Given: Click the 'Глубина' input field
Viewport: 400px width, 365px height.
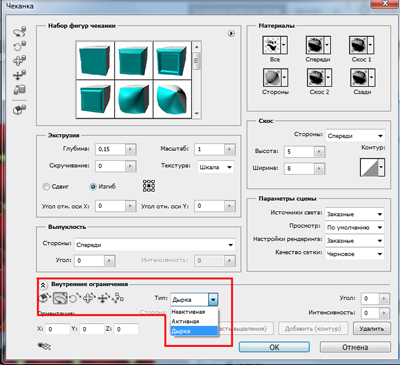Looking at the screenshot, I should [110, 149].
